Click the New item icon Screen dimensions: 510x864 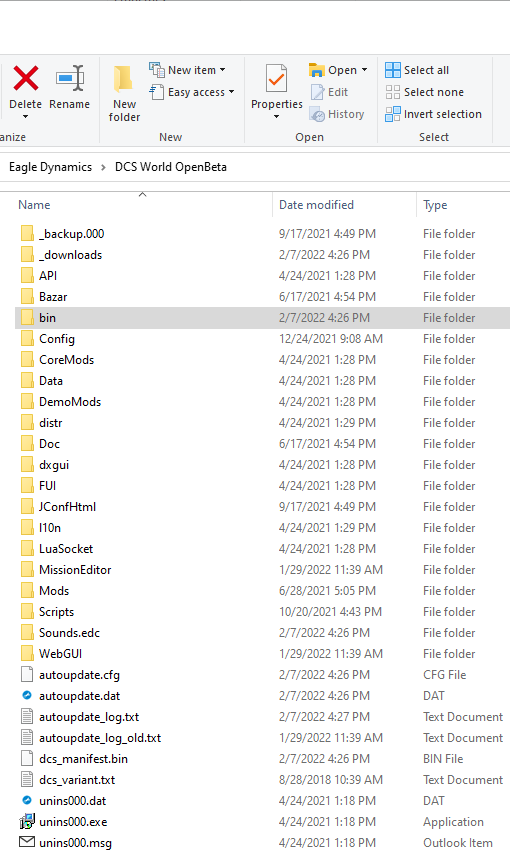pos(157,70)
